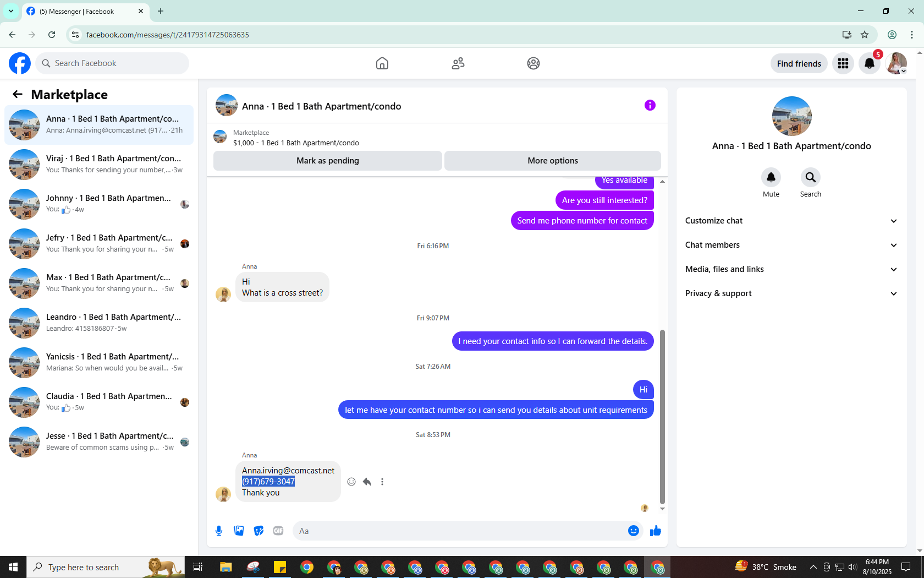Show hidden system tray icons

pyautogui.click(x=813, y=567)
